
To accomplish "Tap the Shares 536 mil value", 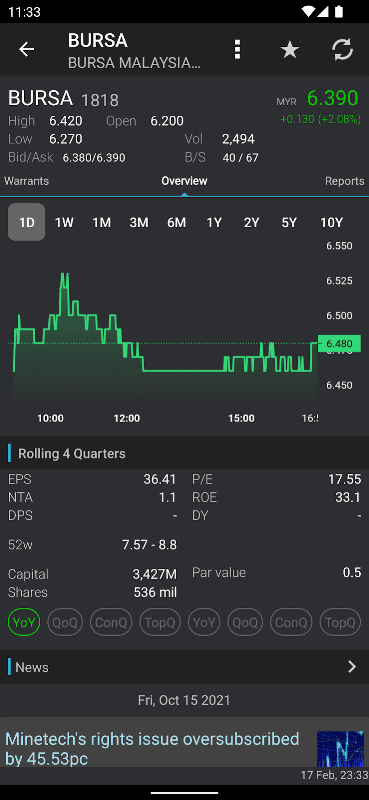I will (155, 592).
